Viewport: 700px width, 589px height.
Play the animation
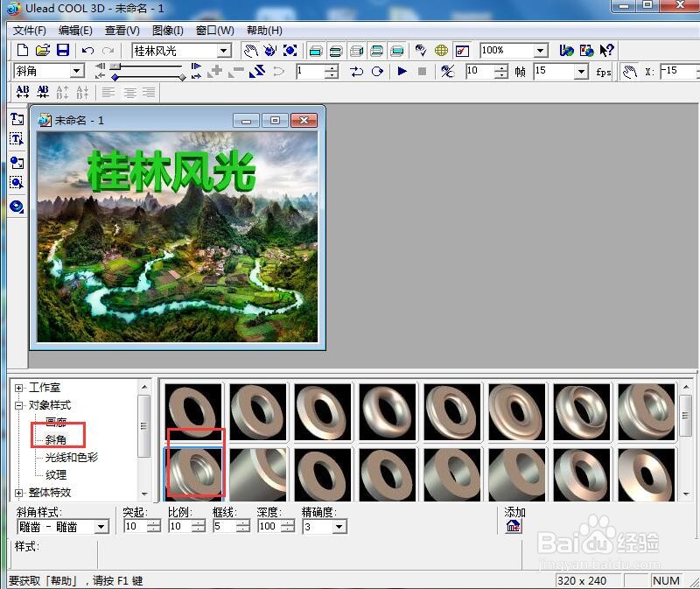[402, 71]
